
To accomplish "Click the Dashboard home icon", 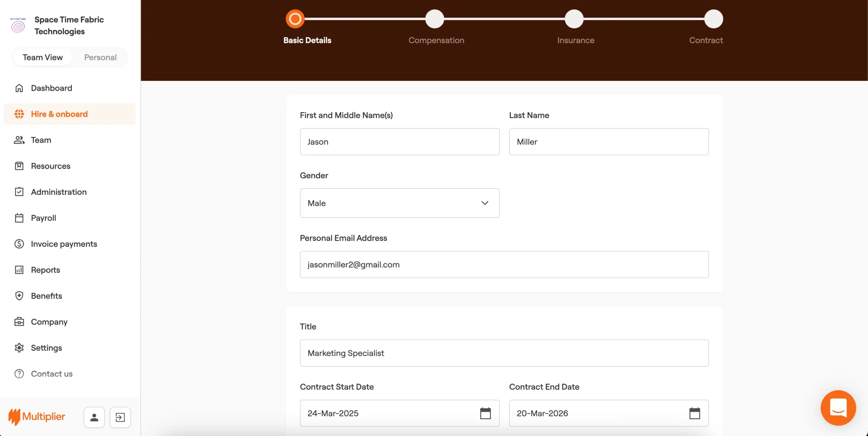I will click(19, 88).
